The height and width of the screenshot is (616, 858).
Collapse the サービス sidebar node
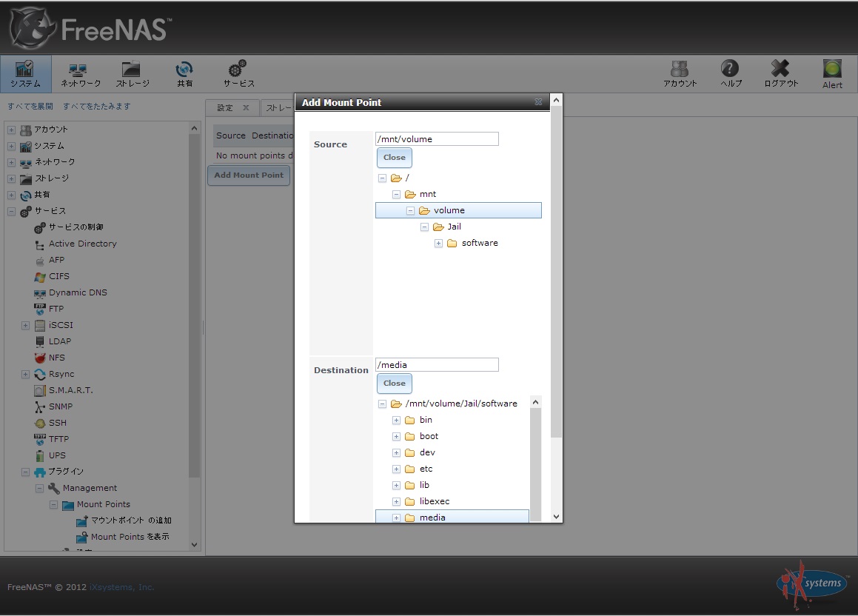coord(12,211)
